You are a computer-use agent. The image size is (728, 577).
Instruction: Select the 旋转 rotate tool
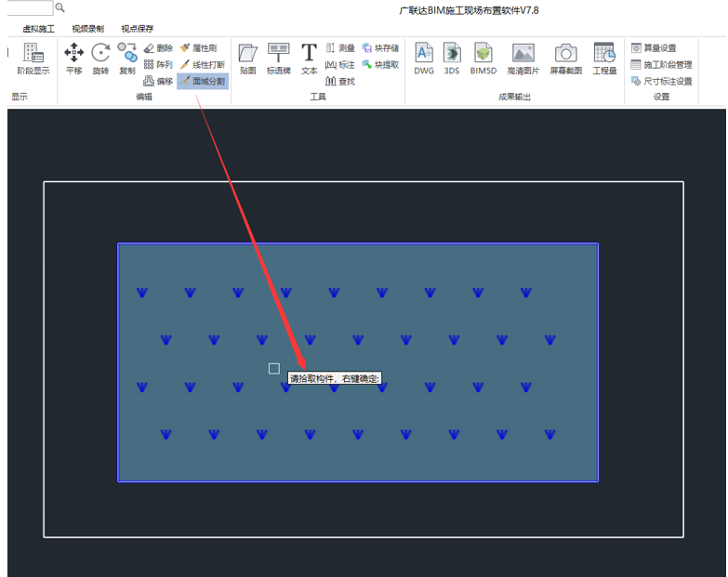[100, 59]
